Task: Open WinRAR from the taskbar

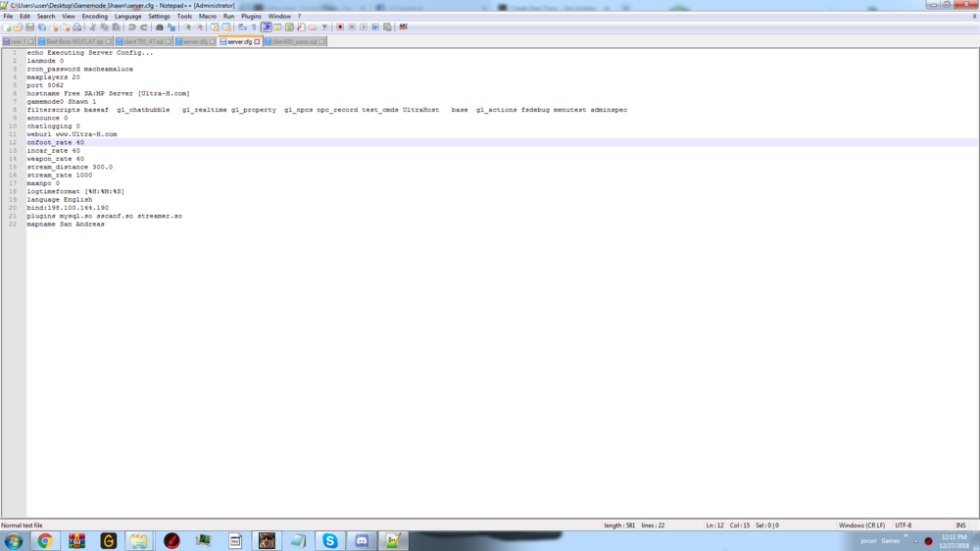Action: 76,541
